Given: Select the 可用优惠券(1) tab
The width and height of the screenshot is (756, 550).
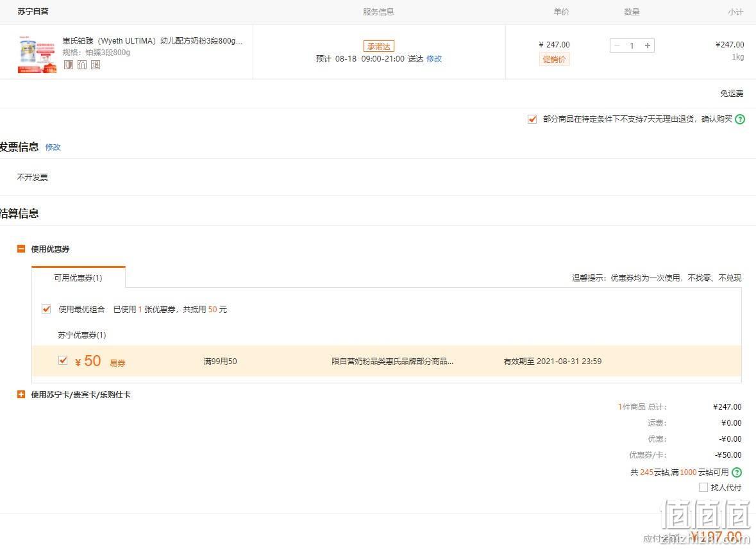Looking at the screenshot, I should point(78,278).
